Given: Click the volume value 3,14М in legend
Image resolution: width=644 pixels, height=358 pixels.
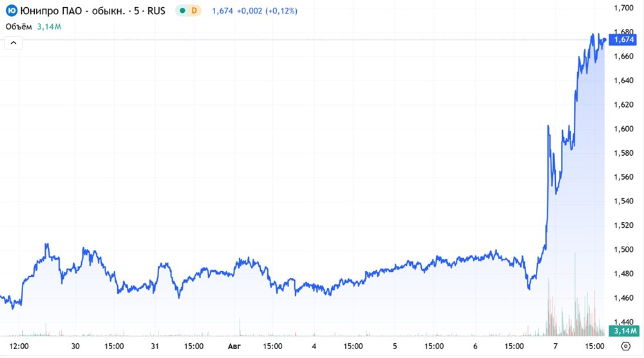Looking at the screenshot, I should click(x=49, y=26).
